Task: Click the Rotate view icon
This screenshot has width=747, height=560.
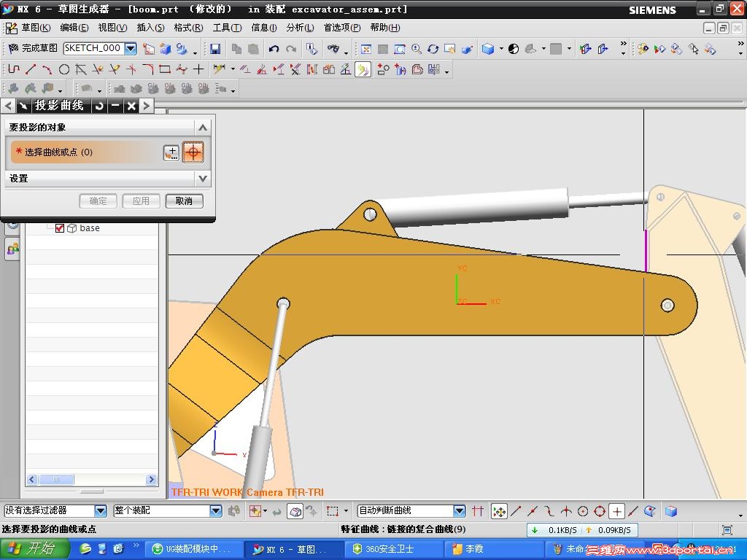Action: [433, 49]
